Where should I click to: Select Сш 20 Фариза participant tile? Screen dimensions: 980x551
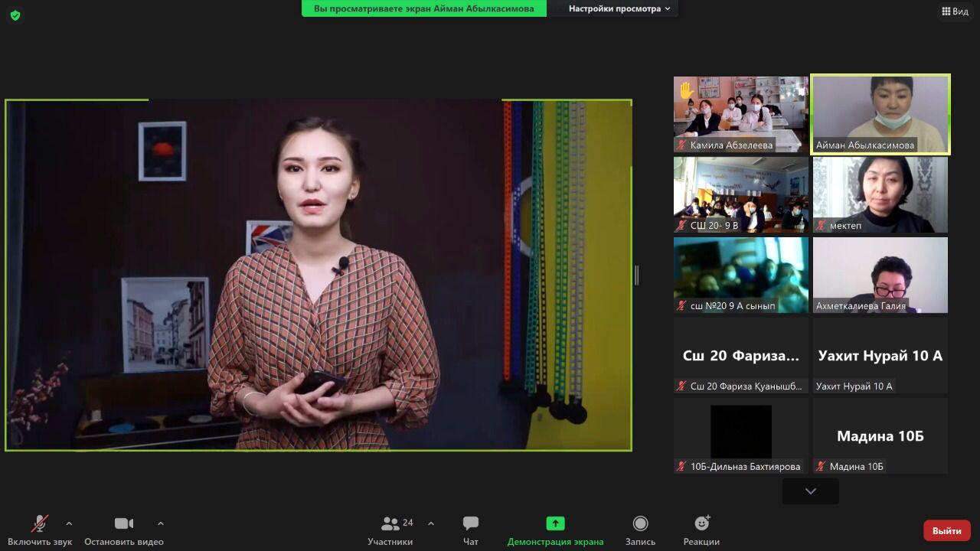tap(740, 355)
